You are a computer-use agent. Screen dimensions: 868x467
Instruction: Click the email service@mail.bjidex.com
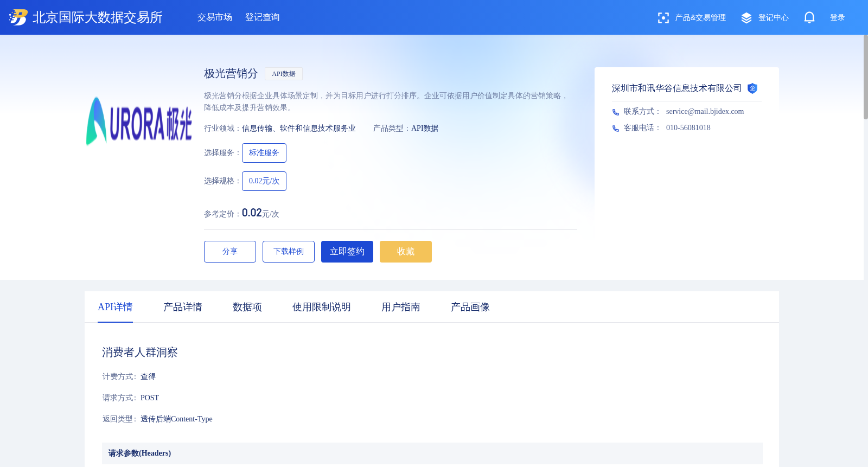click(x=705, y=112)
